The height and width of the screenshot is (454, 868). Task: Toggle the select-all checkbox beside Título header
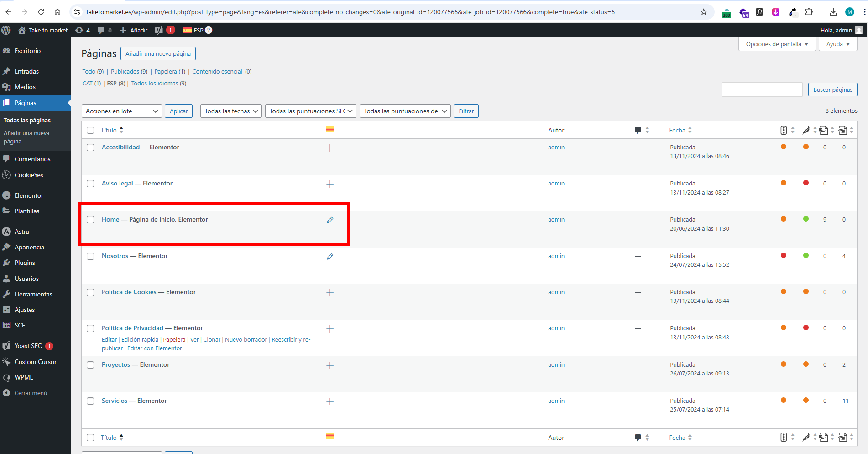[x=90, y=130]
